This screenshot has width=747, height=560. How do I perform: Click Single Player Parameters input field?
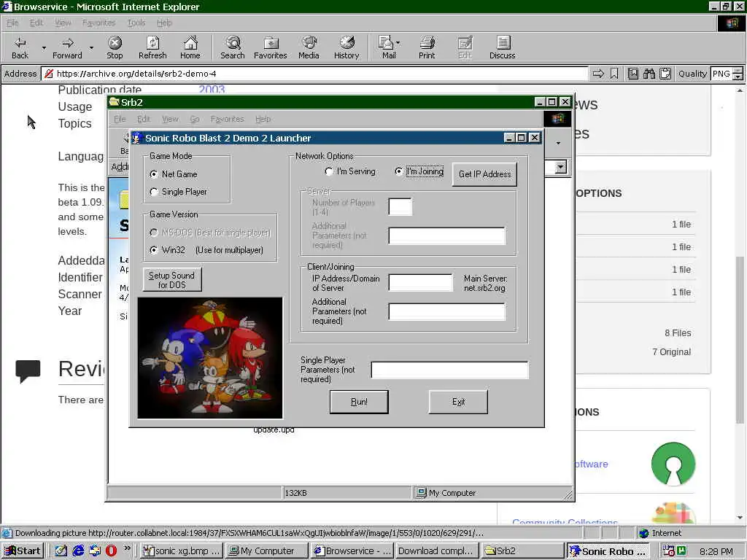tap(449, 370)
